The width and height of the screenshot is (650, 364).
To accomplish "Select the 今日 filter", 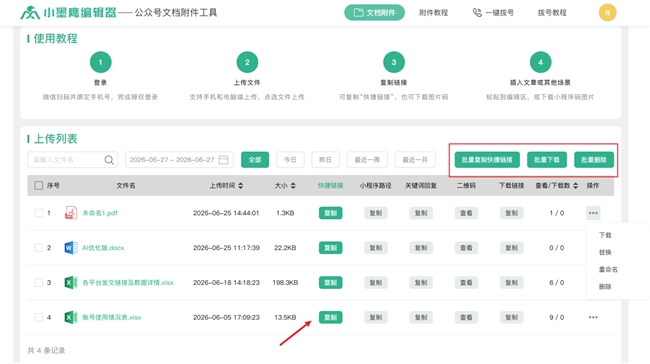I will point(290,160).
